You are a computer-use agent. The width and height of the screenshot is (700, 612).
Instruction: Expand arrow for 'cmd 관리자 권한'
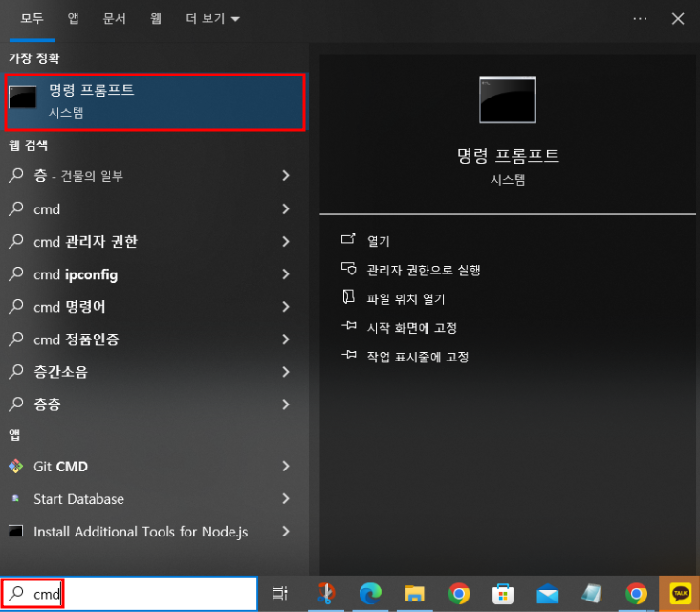click(286, 242)
